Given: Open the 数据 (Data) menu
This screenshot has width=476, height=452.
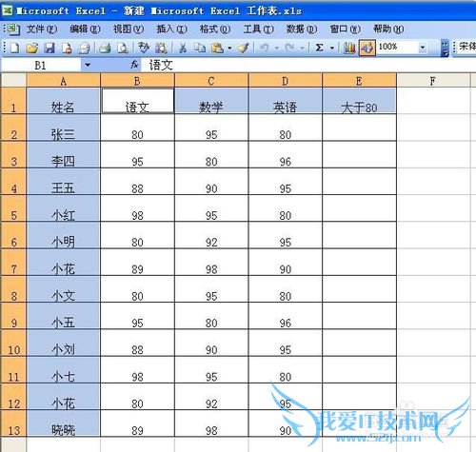Looking at the screenshot, I should [302, 29].
